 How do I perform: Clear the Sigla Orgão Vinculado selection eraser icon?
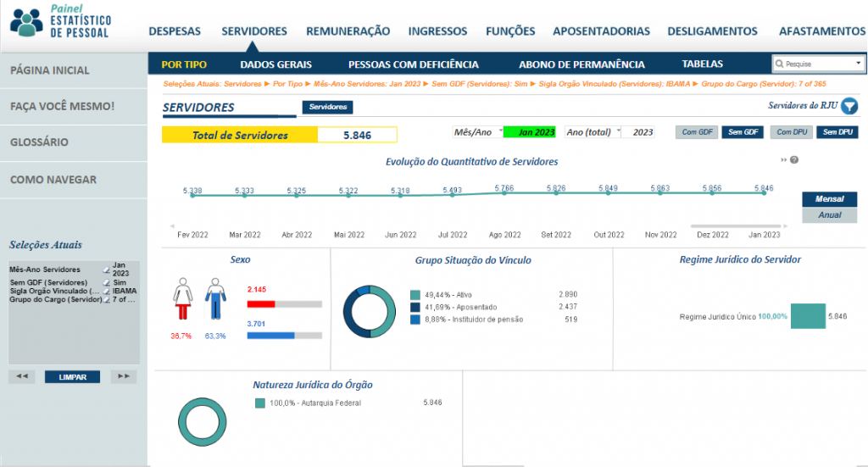(106, 291)
